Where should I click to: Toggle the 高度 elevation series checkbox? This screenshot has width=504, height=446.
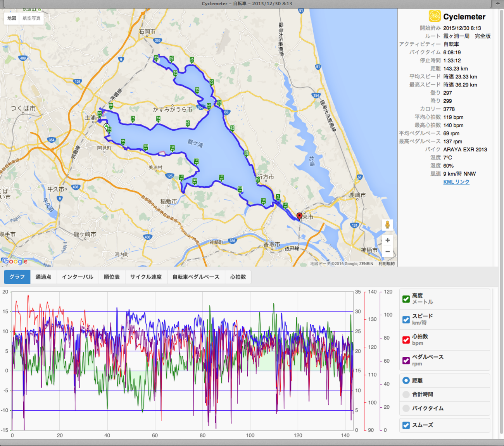coord(406,299)
